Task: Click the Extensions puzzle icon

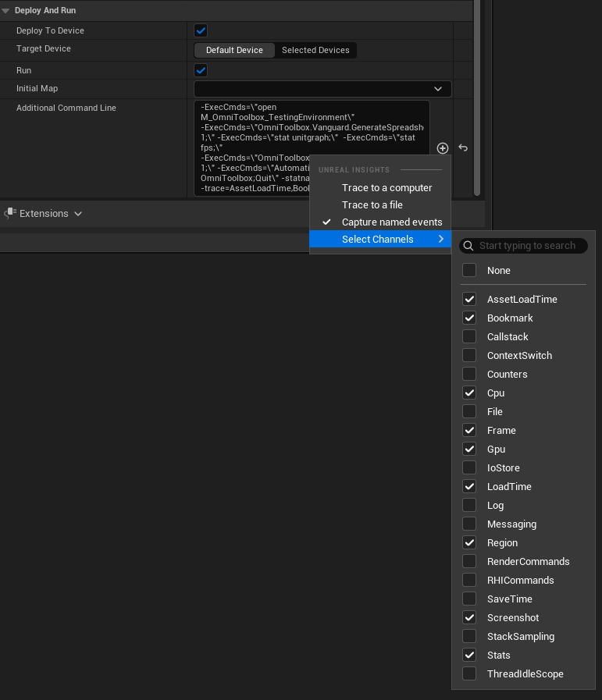Action: coord(10,214)
